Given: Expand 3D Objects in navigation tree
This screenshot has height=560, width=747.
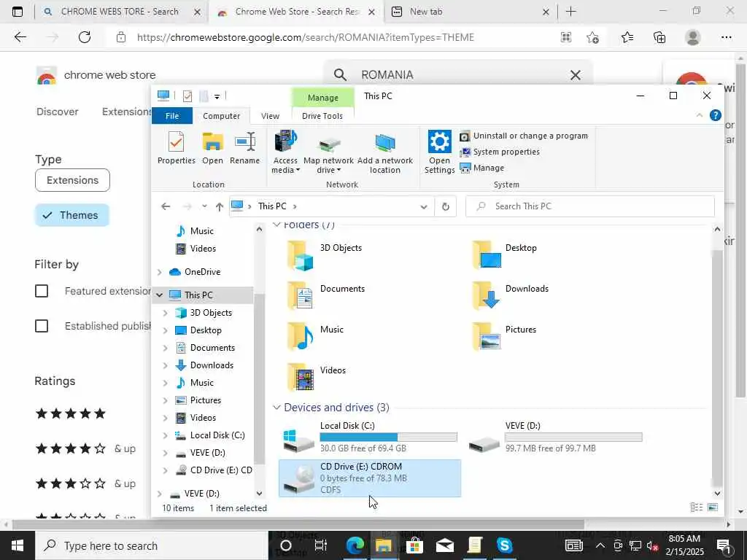Looking at the screenshot, I should (x=166, y=313).
